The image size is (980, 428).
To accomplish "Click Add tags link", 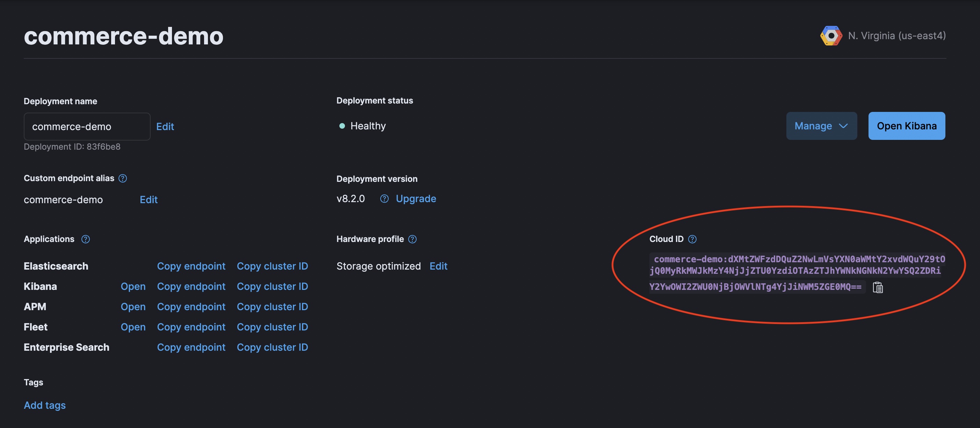I will [x=44, y=405].
